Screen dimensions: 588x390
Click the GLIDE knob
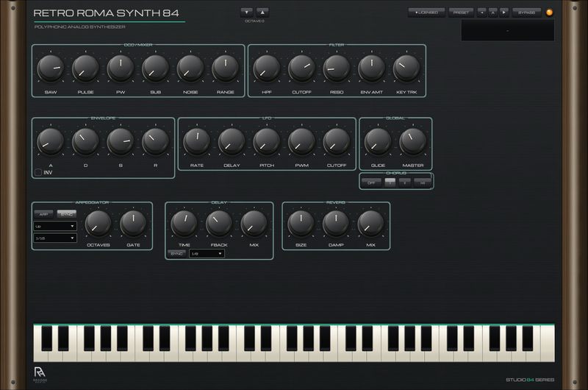point(378,141)
